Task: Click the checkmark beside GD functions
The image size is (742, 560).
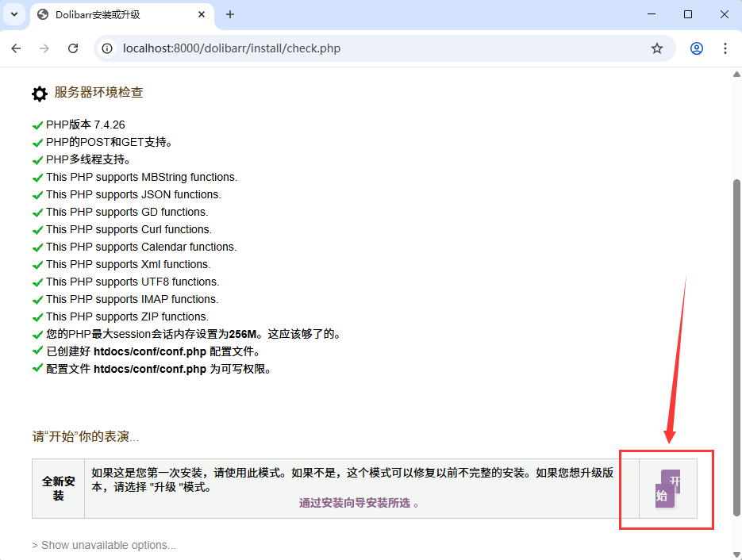Action: coord(38,213)
